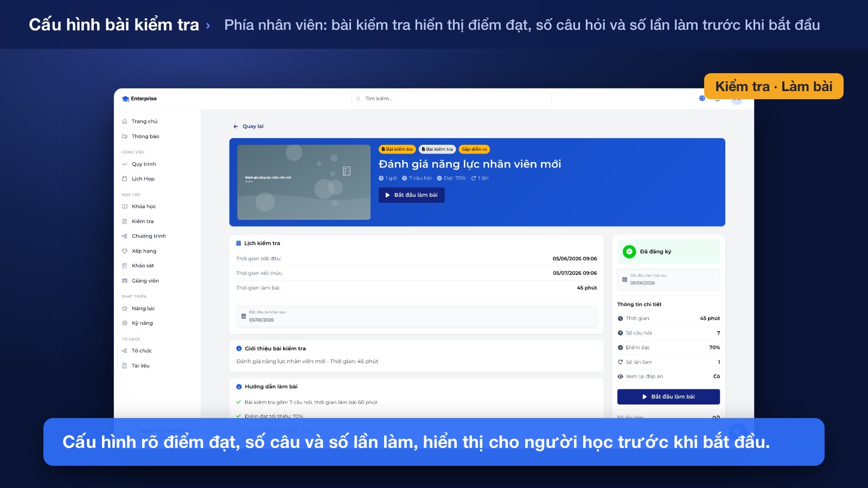This screenshot has height=488, width=868.
Task: Click the yellow Bài kiểm tra tag
Action: (397, 149)
